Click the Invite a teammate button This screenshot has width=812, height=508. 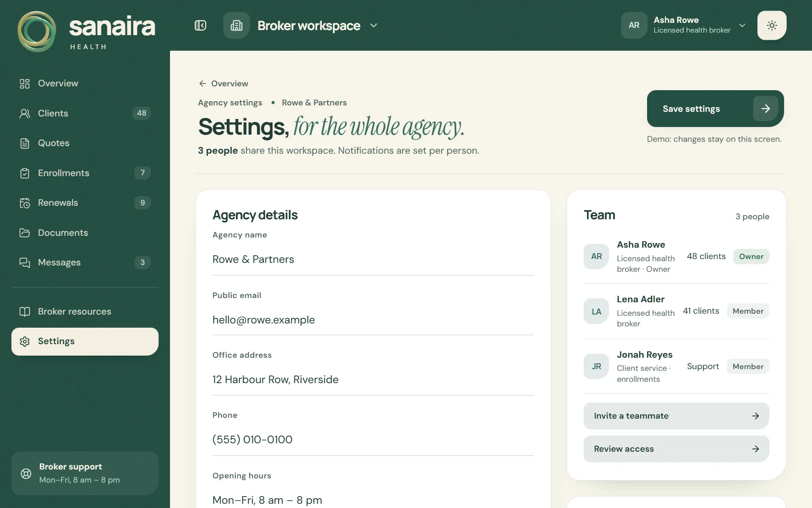tap(676, 416)
